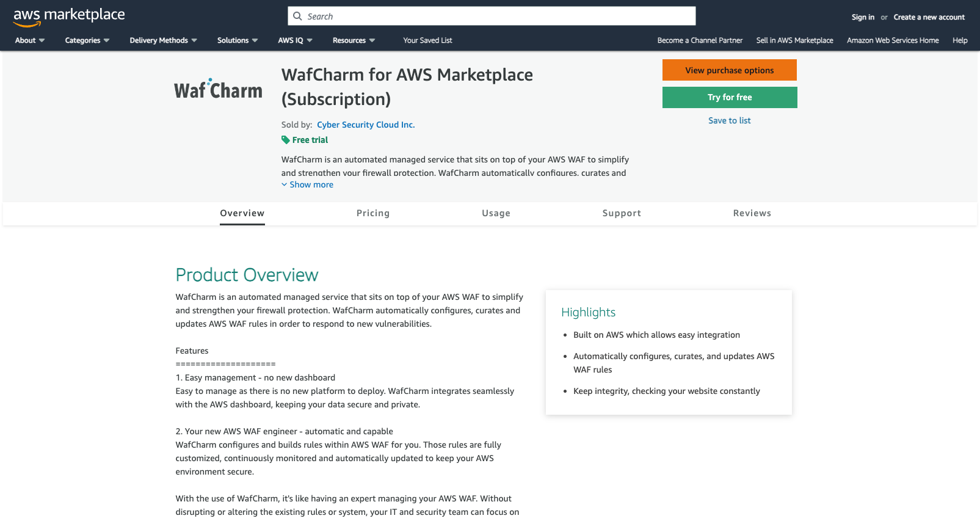Click the green Free trial tag icon
Screen dimensions: 980x521
coord(285,140)
